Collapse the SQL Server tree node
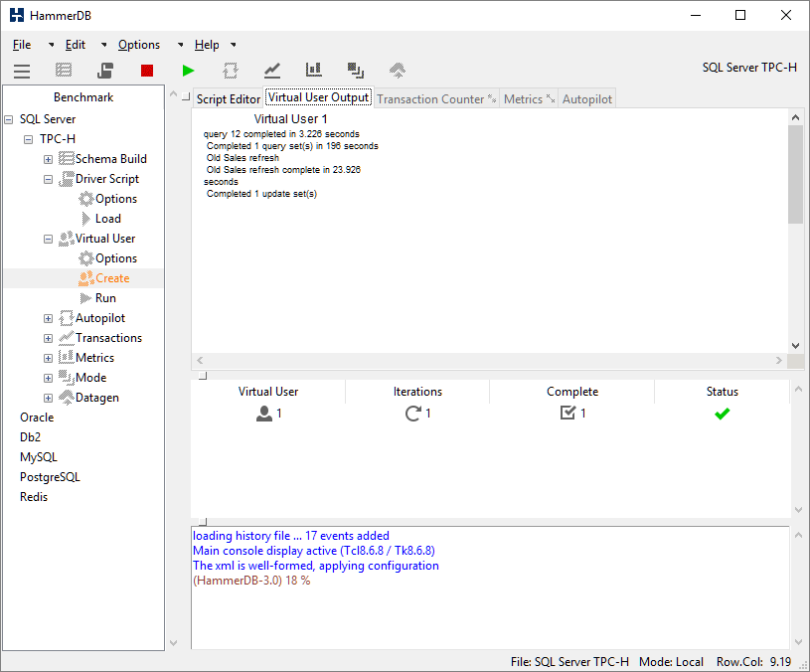Viewport: 810px width, 672px height. tap(8, 120)
